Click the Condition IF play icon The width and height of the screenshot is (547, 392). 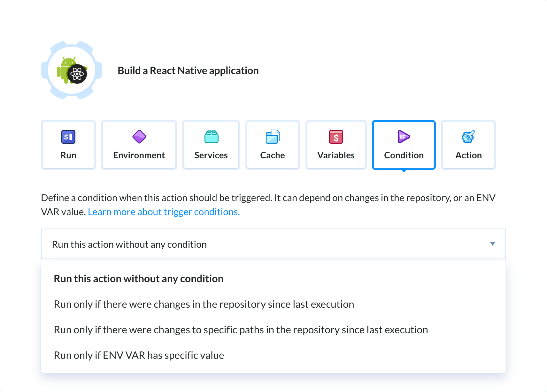point(403,136)
